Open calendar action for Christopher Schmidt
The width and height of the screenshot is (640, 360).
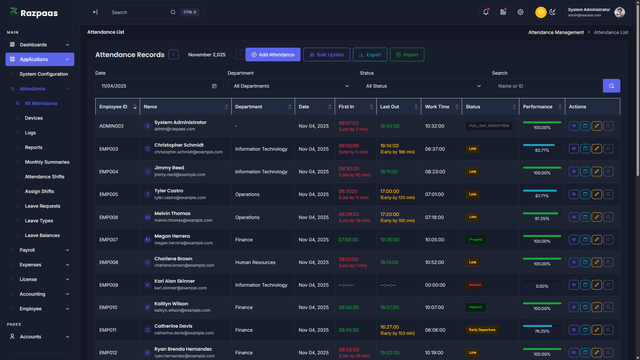coord(585,149)
